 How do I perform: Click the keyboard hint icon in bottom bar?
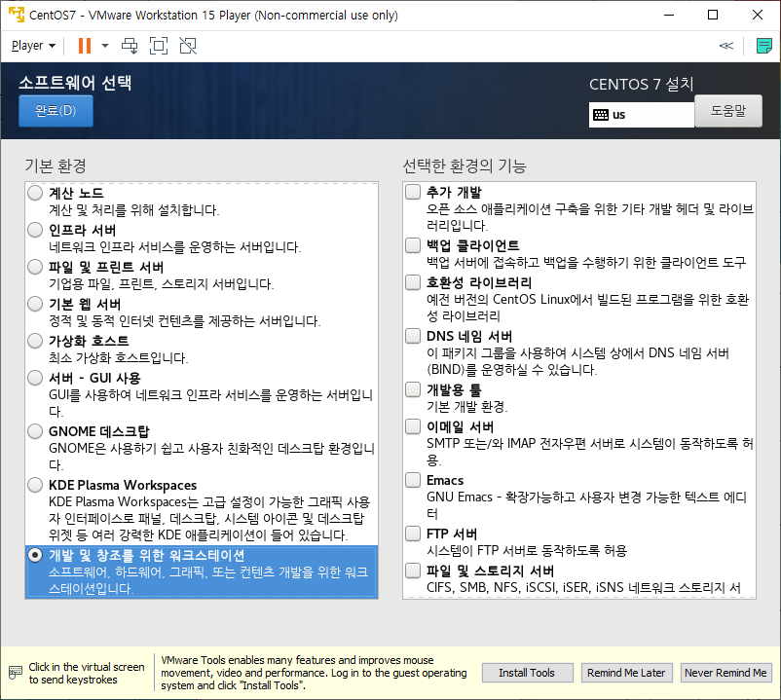[x=16, y=673]
